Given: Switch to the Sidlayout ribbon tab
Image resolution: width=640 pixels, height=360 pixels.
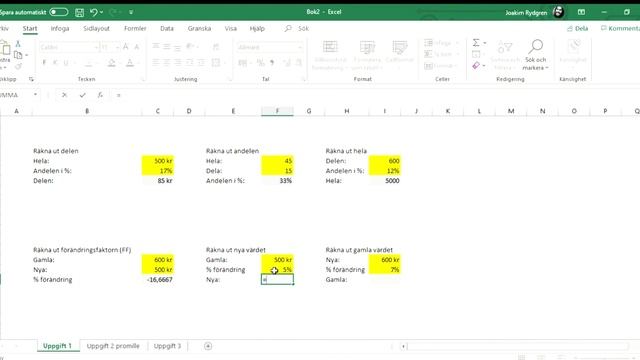Looking at the screenshot, I should point(96,29).
